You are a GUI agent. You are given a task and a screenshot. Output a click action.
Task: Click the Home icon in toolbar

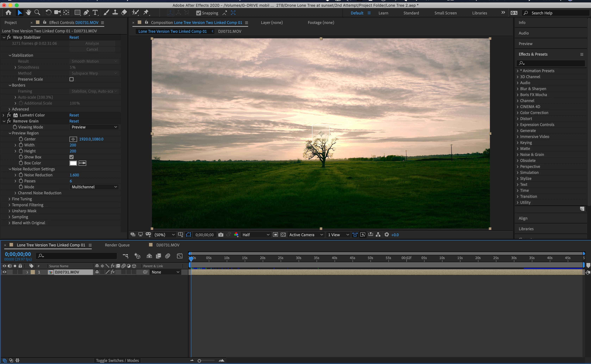point(8,12)
